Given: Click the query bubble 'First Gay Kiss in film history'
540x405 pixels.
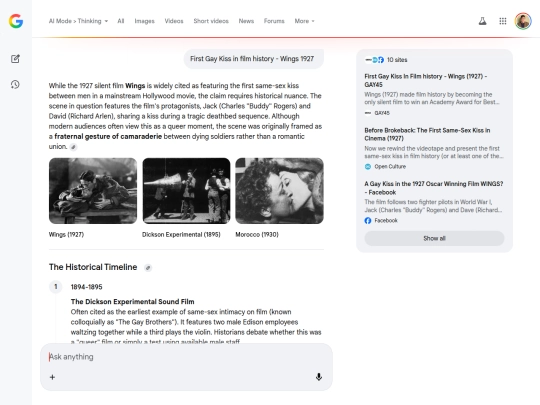Looking at the screenshot, I should coord(253,59).
